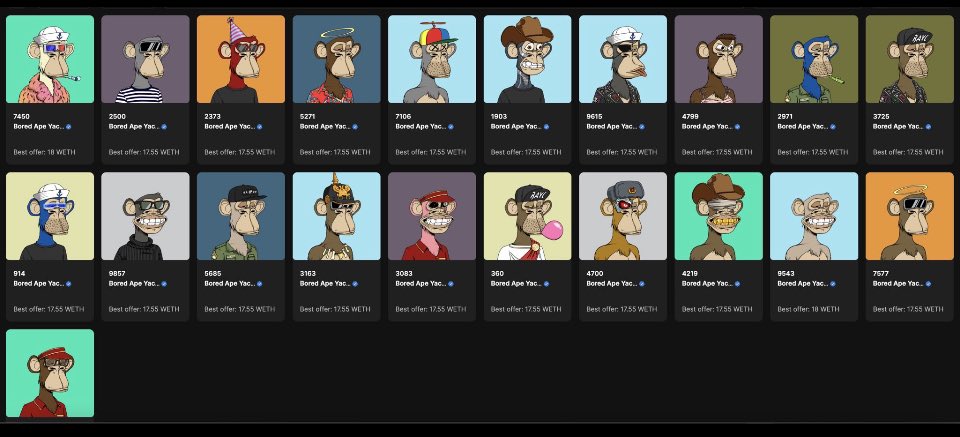Click 'Best offer: 17.55 WETH' on card 2971
Image resolution: width=960 pixels, height=437 pixels.
pos(812,152)
